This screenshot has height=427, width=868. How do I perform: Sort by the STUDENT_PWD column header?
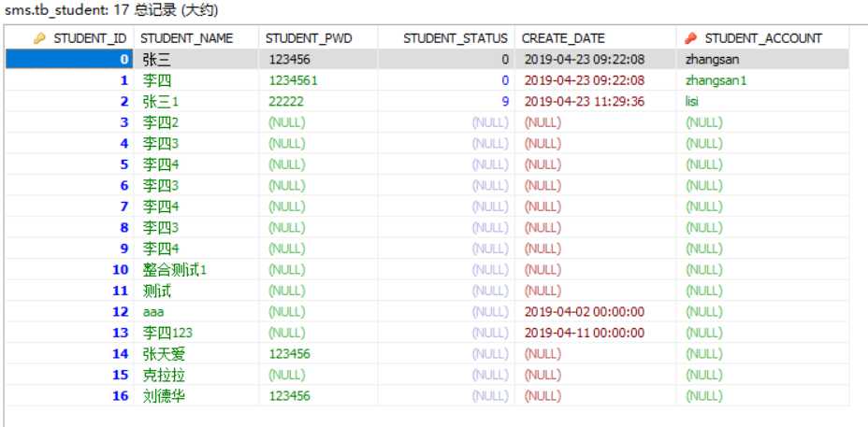pos(309,38)
